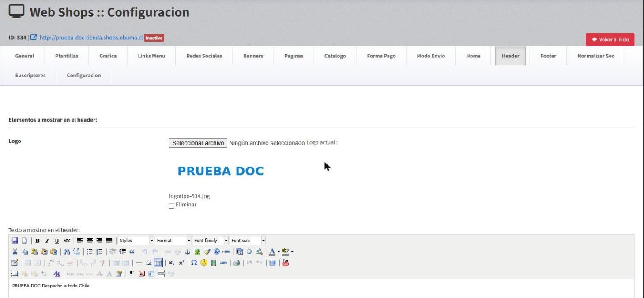Click the preview magnifier icon
Image resolution: width=644 pixels, height=298 pixels.
pos(259,252)
